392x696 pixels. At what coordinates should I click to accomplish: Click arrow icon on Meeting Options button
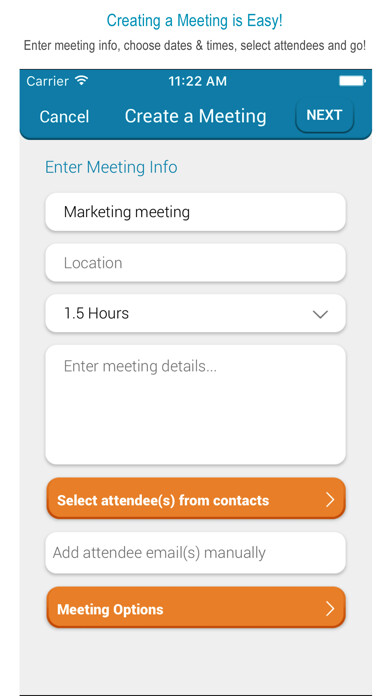pyautogui.click(x=330, y=609)
